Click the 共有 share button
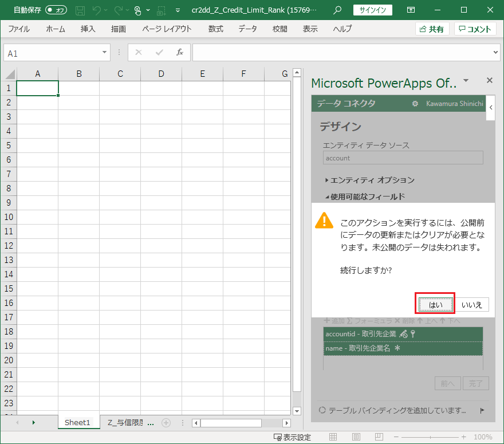The width and height of the screenshot is (504, 444). tap(432, 29)
